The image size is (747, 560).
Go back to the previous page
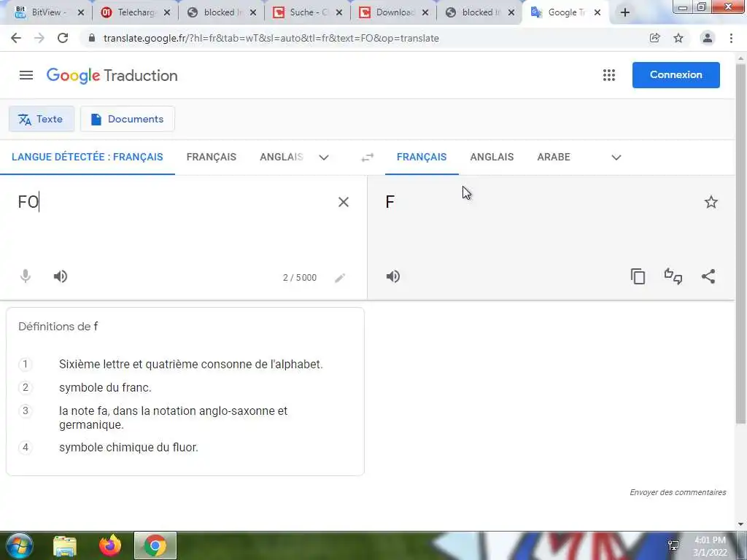pyautogui.click(x=16, y=38)
